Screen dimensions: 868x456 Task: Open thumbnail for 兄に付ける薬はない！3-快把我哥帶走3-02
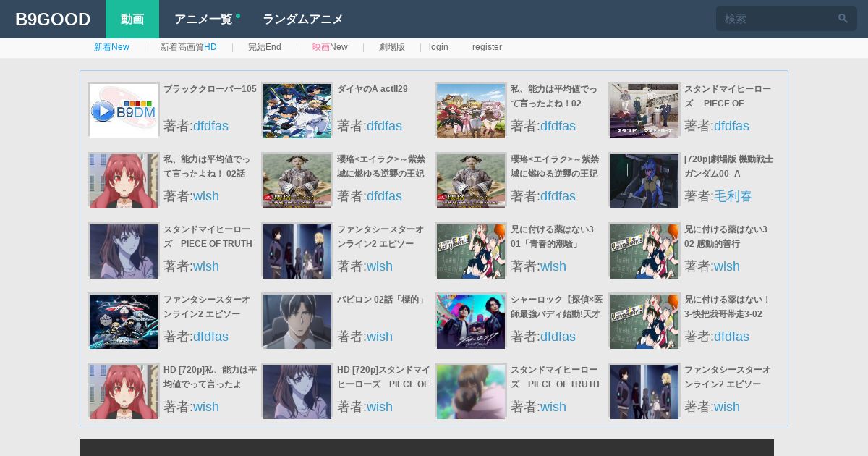(644, 321)
